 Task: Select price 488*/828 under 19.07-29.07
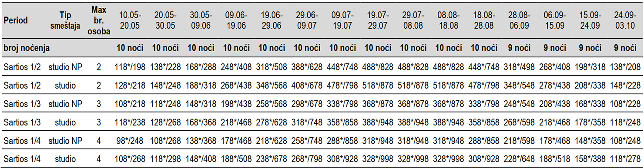377,67
